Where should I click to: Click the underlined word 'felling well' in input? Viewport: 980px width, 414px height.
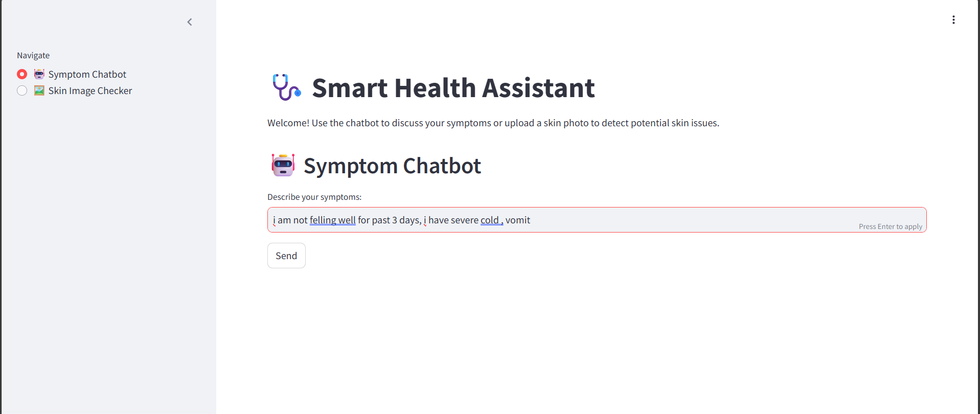coord(332,220)
